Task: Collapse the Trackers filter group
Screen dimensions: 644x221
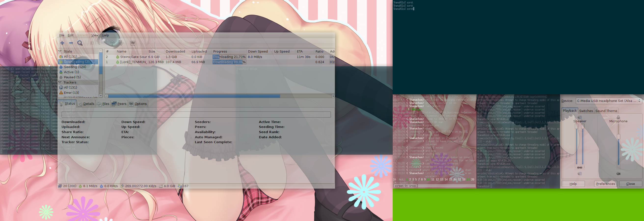Action: click(x=60, y=82)
